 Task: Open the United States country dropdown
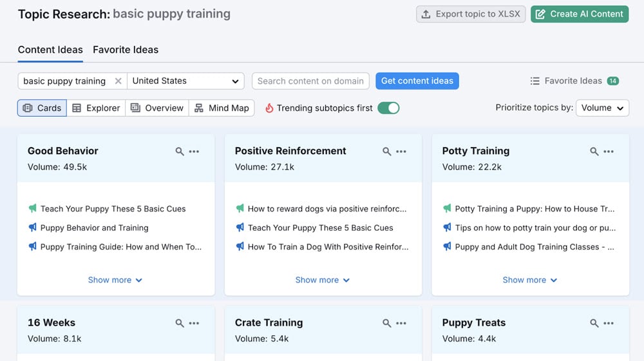pos(185,81)
